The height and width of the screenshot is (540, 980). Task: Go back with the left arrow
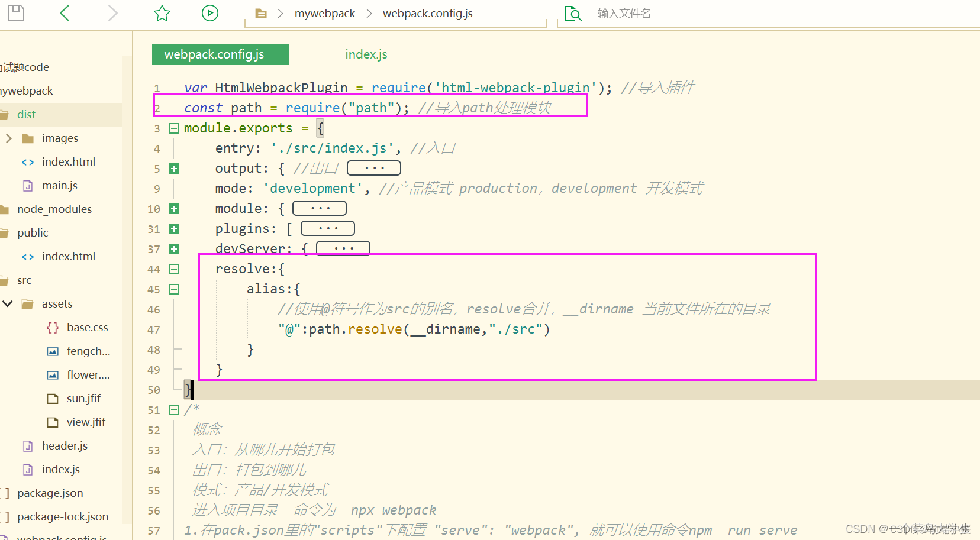point(65,13)
